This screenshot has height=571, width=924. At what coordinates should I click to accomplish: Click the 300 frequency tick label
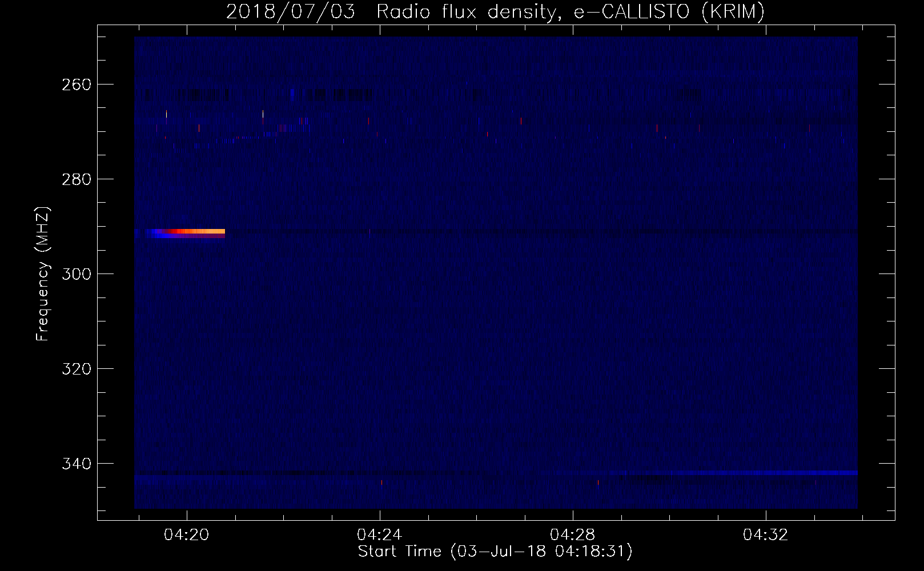(x=77, y=274)
